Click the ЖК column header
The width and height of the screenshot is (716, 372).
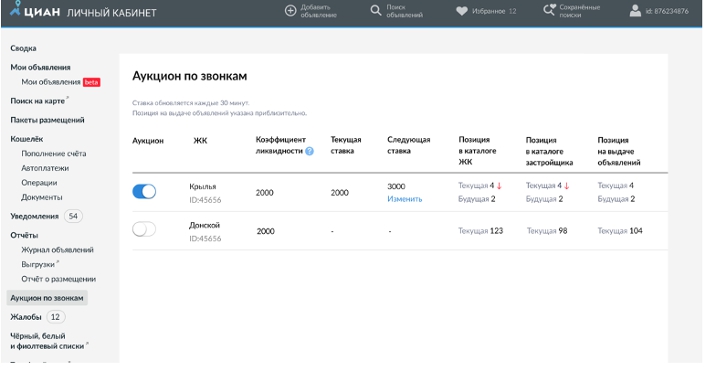tap(200, 141)
